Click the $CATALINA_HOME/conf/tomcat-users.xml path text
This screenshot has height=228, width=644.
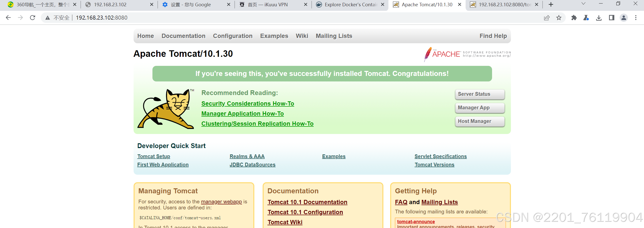pyautogui.click(x=180, y=218)
